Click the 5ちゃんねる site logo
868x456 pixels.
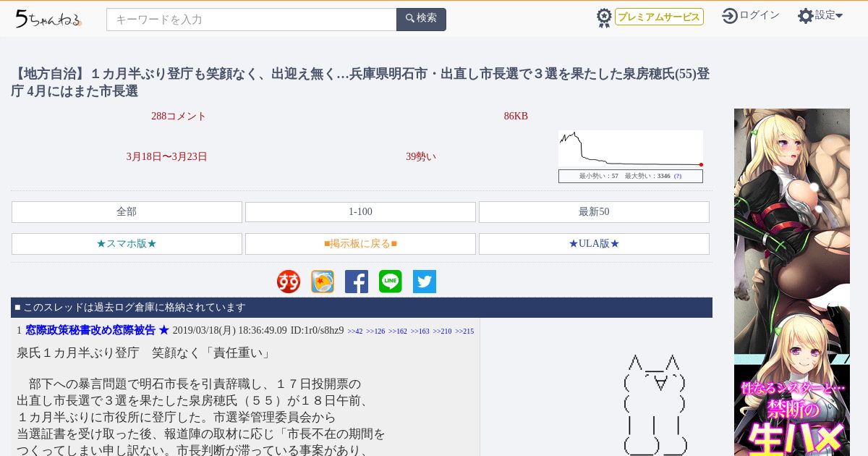(48, 19)
